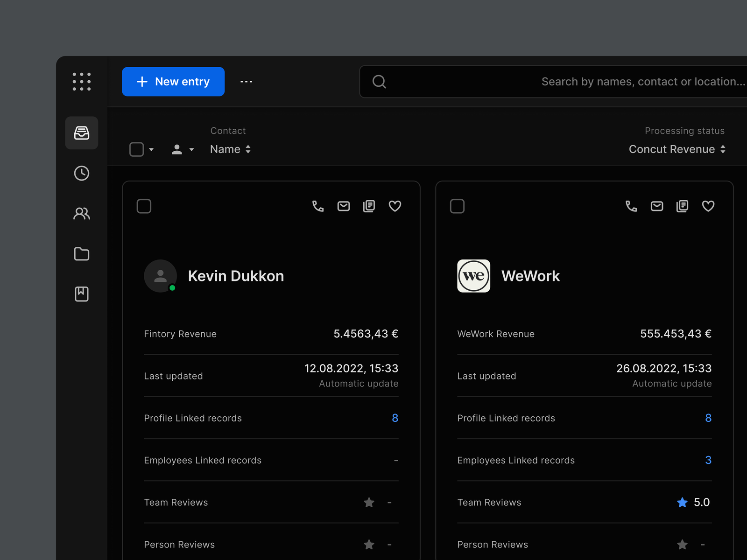This screenshot has width=747, height=560.
Task: Click Kevin's Employees Linked records label
Action: (203, 461)
